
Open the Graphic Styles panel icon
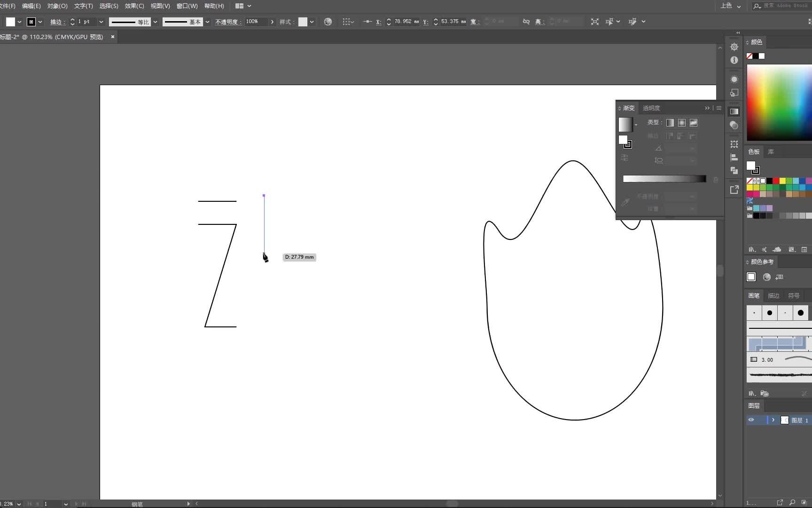pos(734,93)
